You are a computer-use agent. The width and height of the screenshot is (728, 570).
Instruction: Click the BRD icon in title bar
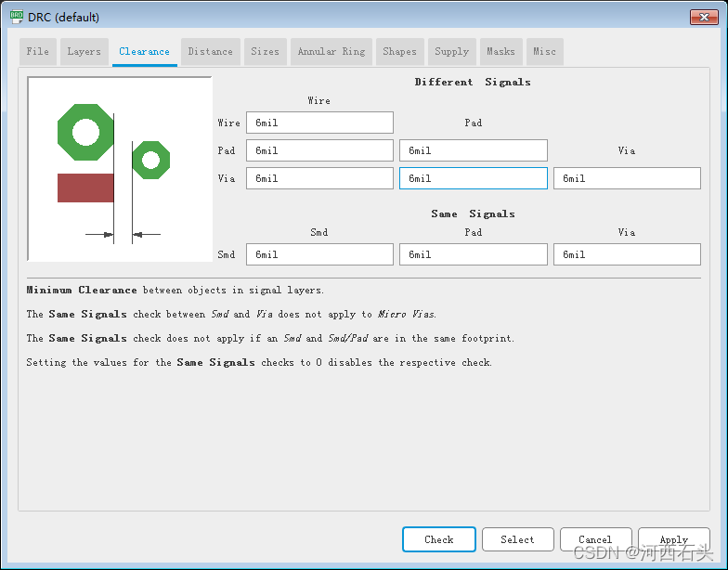coord(17,17)
